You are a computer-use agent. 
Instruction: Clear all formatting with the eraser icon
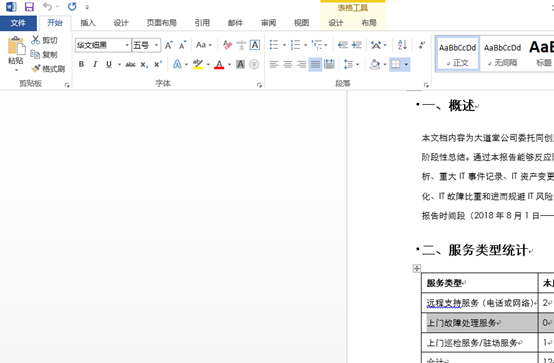(x=227, y=45)
